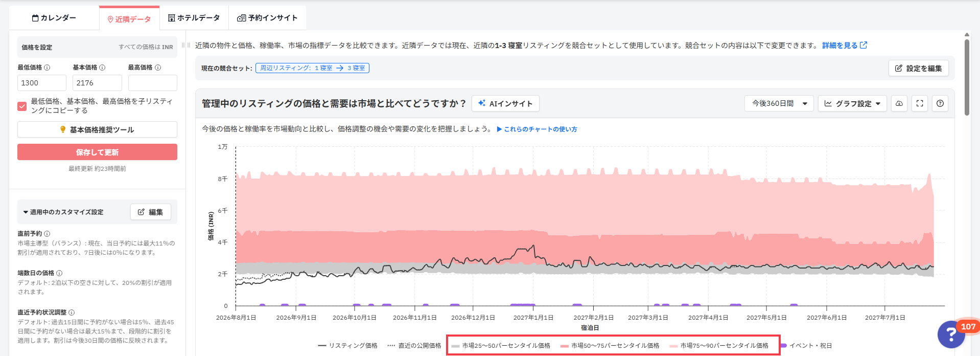The height and width of the screenshot is (356, 980).
Task: Click the competitor set chip 周辺リスティング
Action: [312, 68]
